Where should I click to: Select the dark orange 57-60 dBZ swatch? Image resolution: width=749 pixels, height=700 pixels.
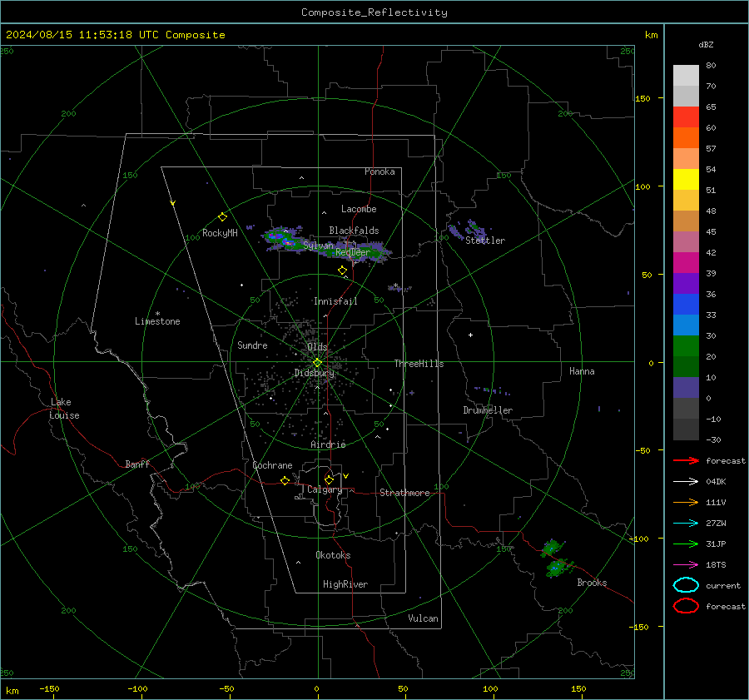click(686, 138)
